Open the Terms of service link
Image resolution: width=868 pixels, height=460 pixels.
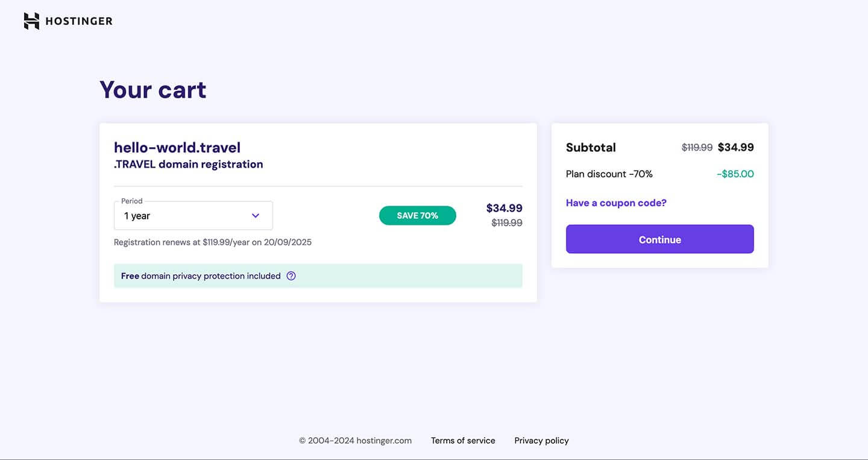(x=463, y=441)
